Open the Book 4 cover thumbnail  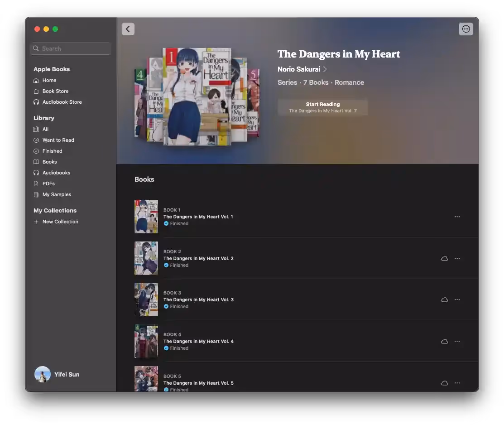tap(146, 341)
